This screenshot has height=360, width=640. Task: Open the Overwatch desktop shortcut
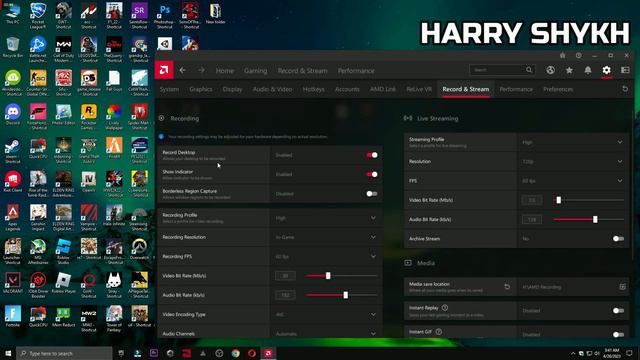click(x=139, y=249)
